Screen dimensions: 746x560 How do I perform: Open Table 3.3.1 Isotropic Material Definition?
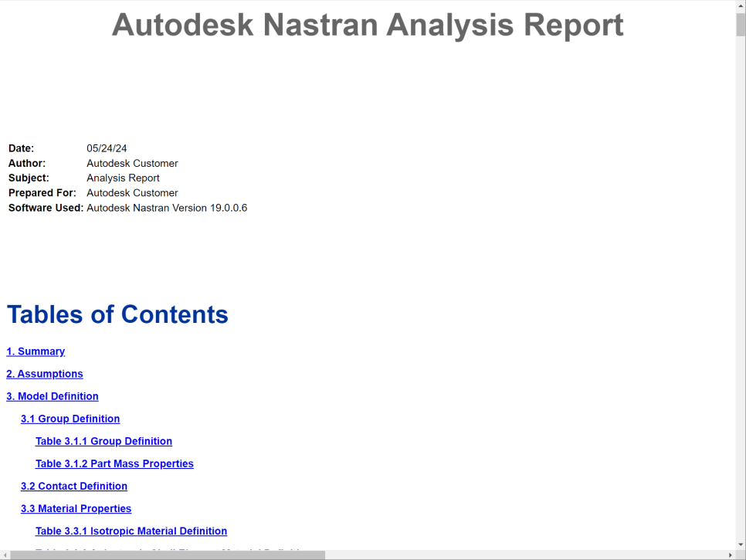tap(131, 531)
